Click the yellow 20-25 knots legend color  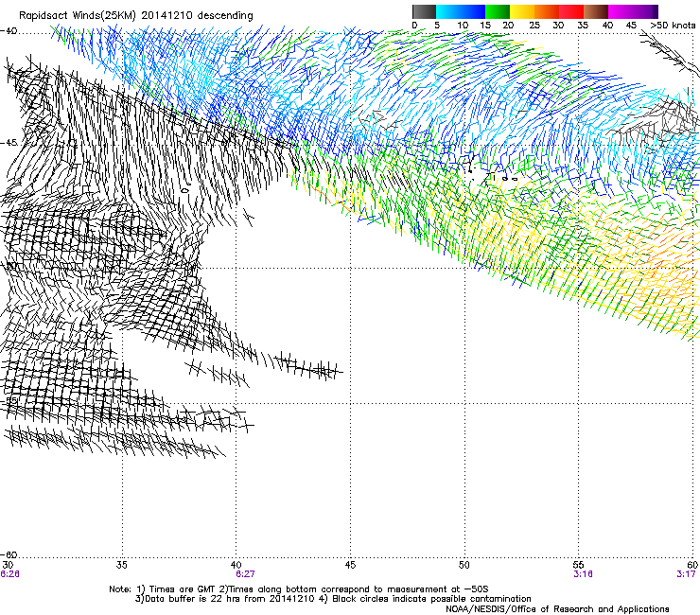click(x=522, y=11)
